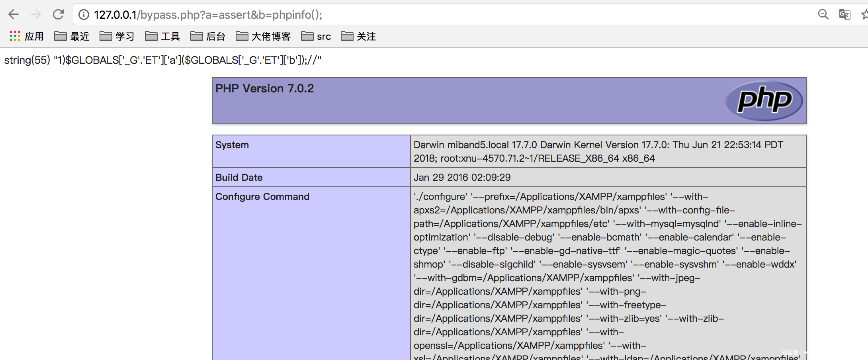868x360 pixels.
Task: Click the Build Date value Jan 29 2016
Action: pos(462,177)
